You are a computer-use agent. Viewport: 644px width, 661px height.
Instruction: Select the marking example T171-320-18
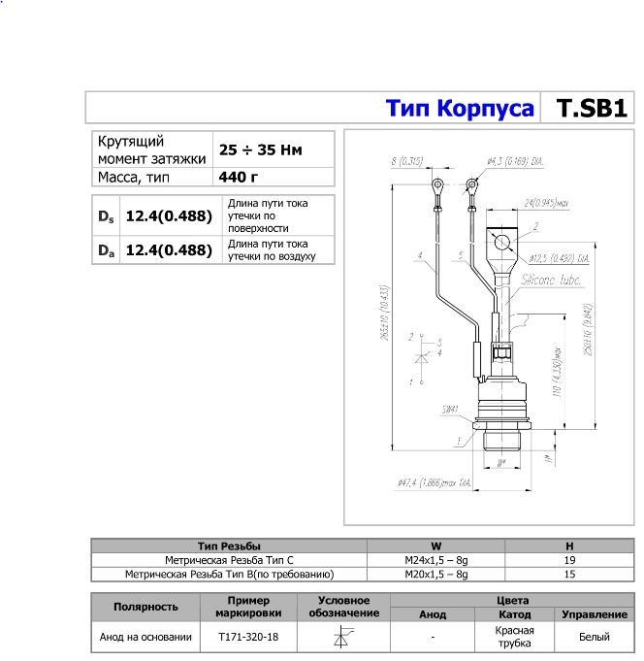pyautogui.click(x=248, y=637)
